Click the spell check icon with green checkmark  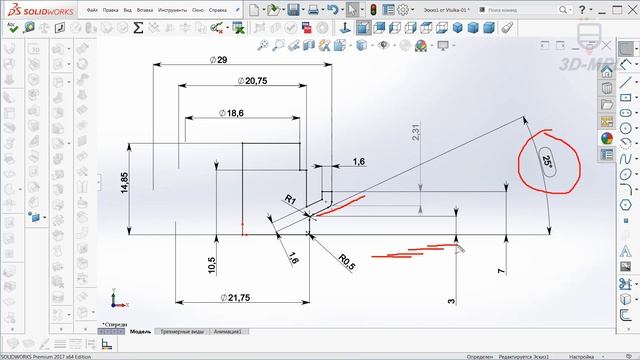(x=12, y=28)
